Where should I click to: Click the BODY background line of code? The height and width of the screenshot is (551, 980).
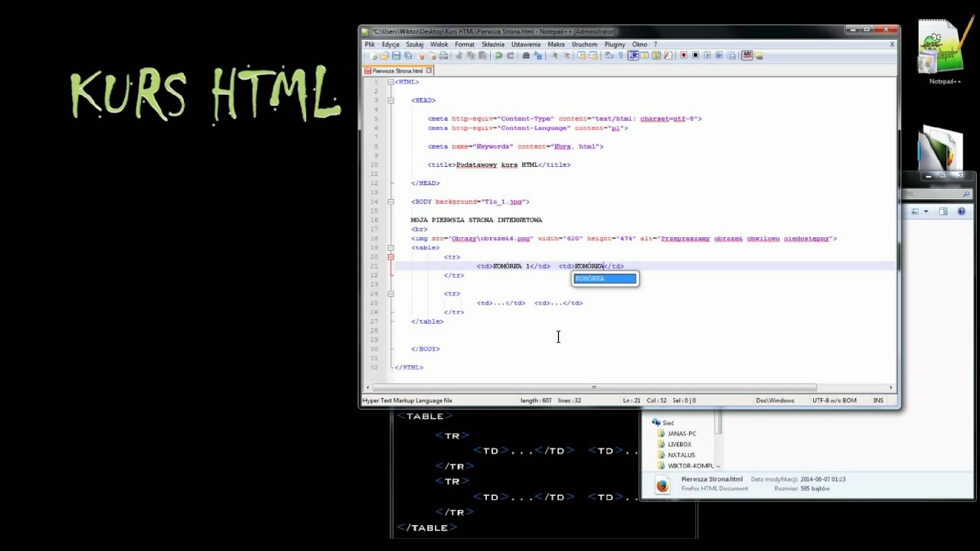470,202
